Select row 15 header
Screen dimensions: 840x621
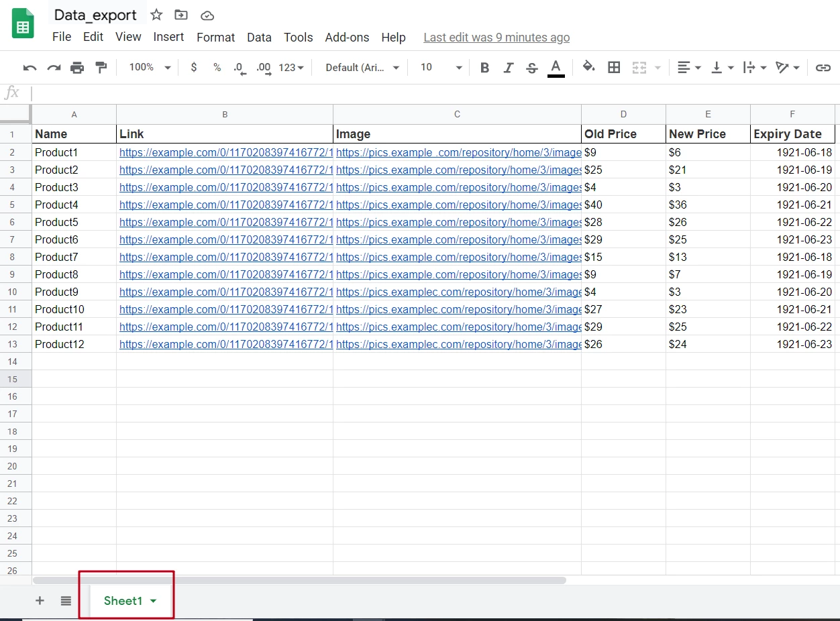tap(15, 379)
